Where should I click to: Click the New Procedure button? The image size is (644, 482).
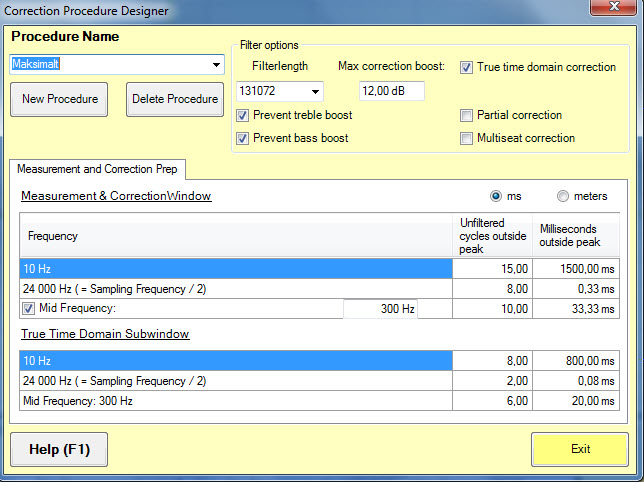coord(59,99)
